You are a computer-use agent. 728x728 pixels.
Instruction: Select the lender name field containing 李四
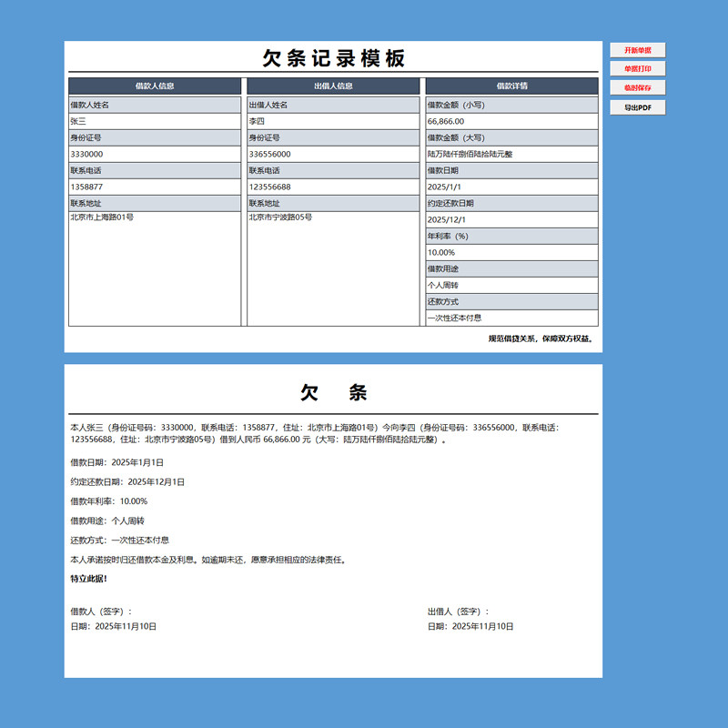pyautogui.click(x=333, y=122)
